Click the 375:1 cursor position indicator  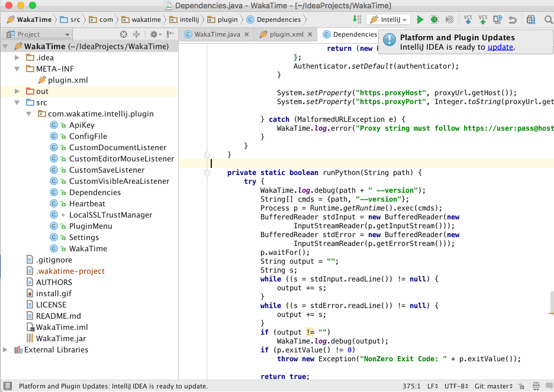(411, 386)
